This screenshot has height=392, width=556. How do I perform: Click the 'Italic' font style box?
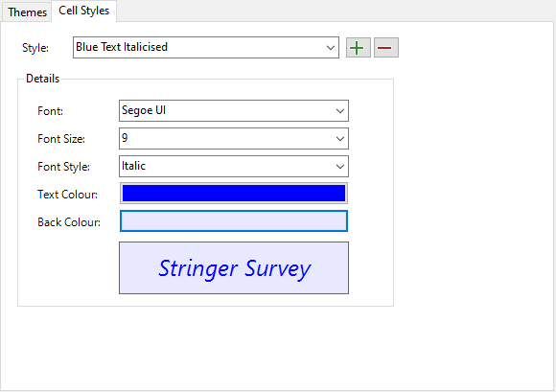(234, 166)
